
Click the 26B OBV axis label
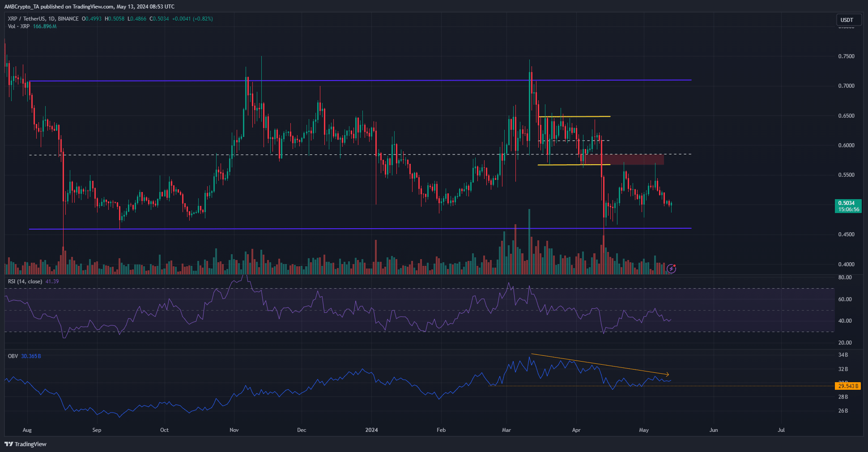click(843, 411)
